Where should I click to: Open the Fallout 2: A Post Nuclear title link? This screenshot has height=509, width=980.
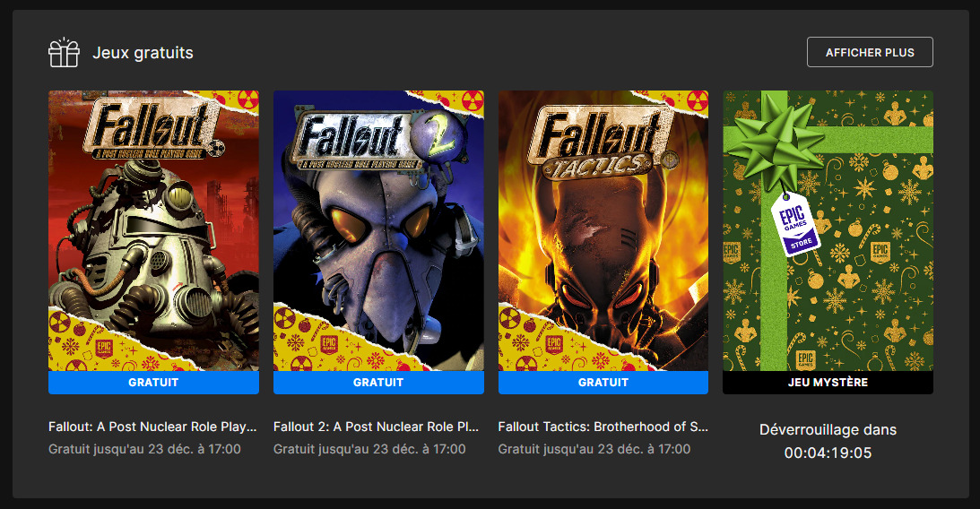tap(377, 427)
